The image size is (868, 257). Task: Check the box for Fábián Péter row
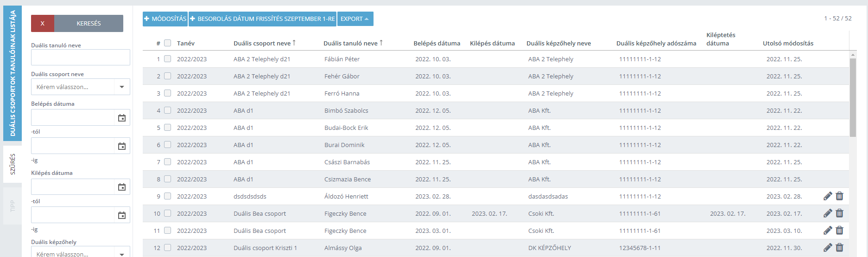[x=168, y=59]
